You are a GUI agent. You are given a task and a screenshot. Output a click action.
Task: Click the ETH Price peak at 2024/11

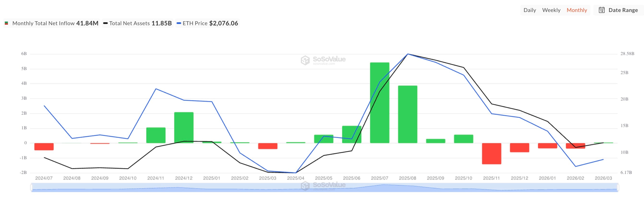click(x=156, y=89)
